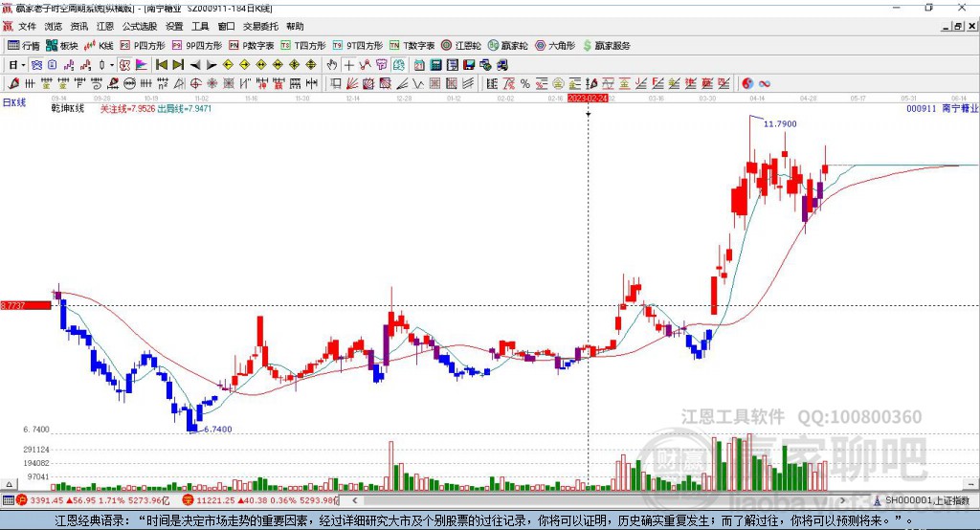
Task: Select the percent line tool
Action: [525, 84]
